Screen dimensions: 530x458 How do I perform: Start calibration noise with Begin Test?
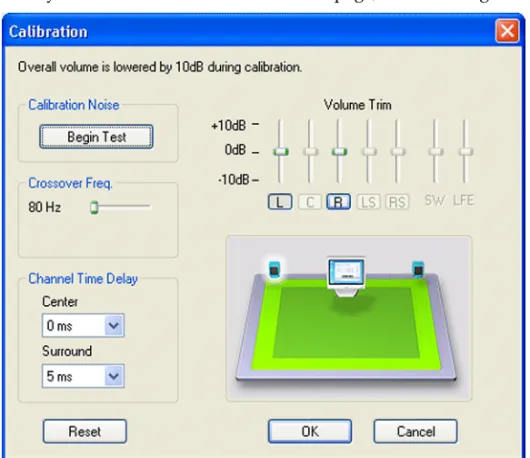tap(96, 137)
